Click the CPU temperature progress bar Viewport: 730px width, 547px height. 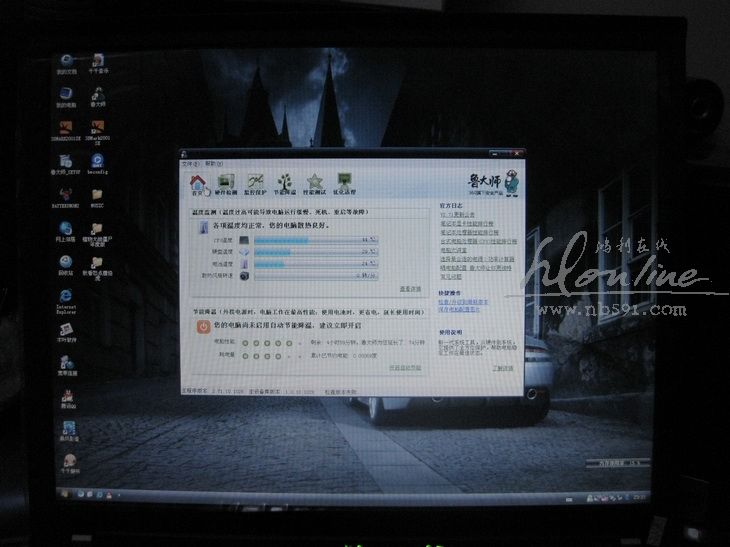click(316, 240)
